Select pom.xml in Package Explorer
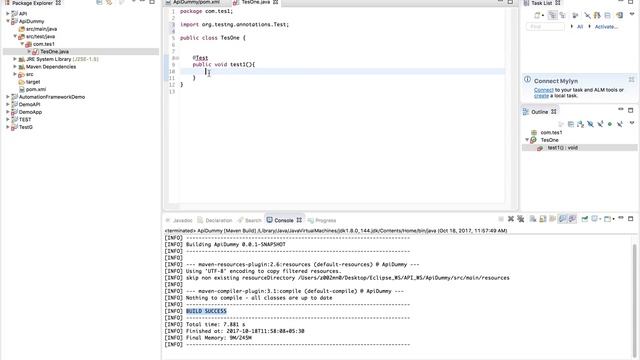The height and width of the screenshot is (360, 640). coord(36,89)
